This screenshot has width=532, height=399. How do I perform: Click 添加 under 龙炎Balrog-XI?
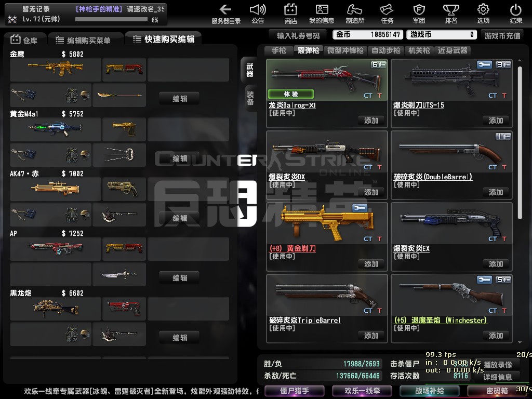(x=371, y=121)
